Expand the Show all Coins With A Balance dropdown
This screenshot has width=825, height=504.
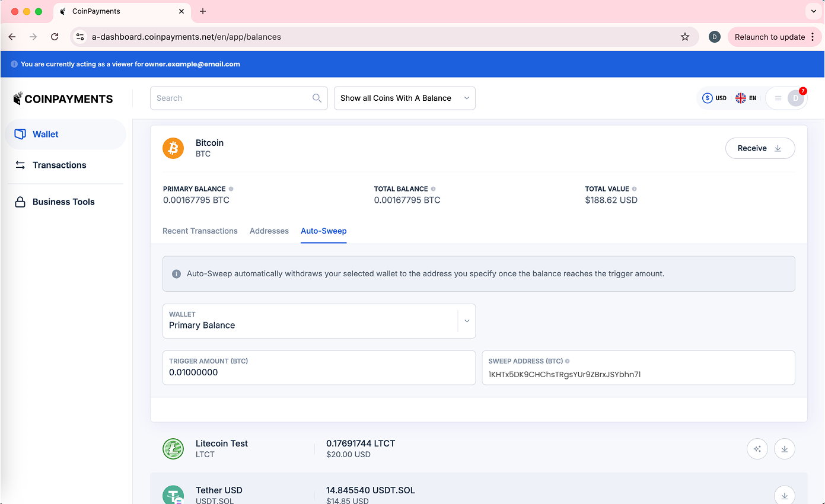pyautogui.click(x=404, y=98)
